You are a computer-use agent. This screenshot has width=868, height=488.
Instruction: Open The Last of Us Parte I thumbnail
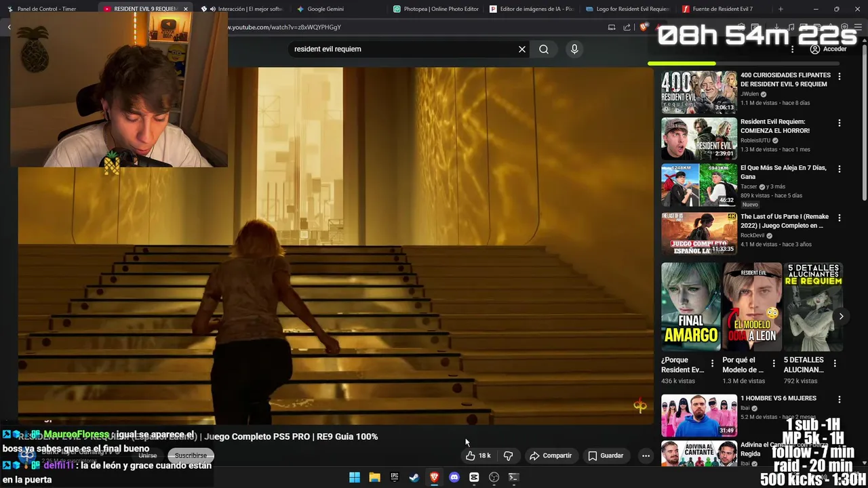pos(699,234)
